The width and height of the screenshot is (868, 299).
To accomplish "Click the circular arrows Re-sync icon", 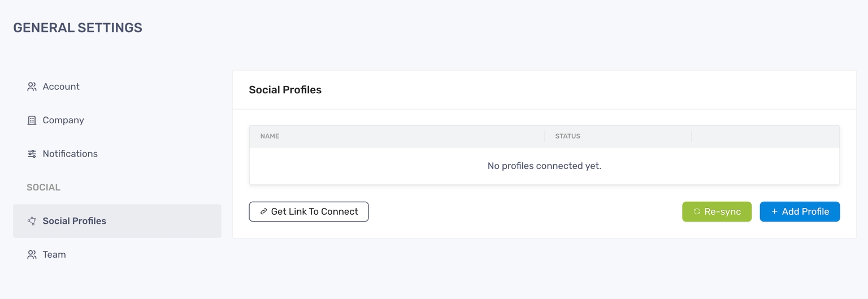I will pos(697,212).
